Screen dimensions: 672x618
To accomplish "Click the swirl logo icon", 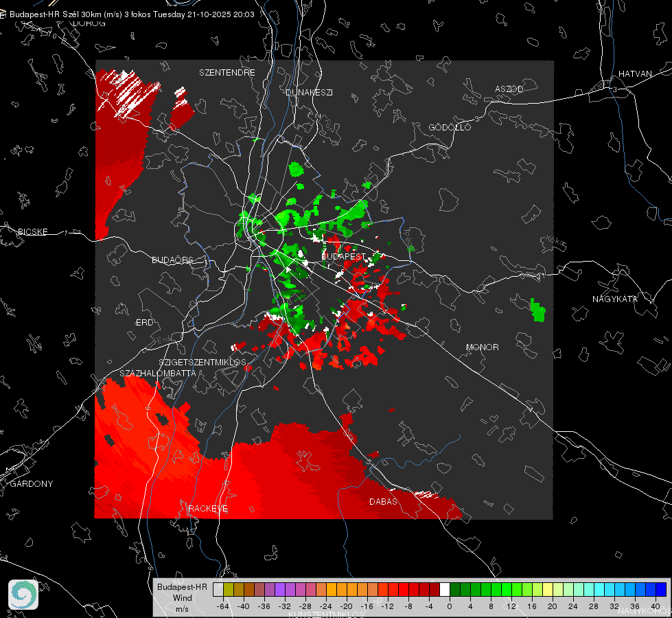I will (23, 595).
